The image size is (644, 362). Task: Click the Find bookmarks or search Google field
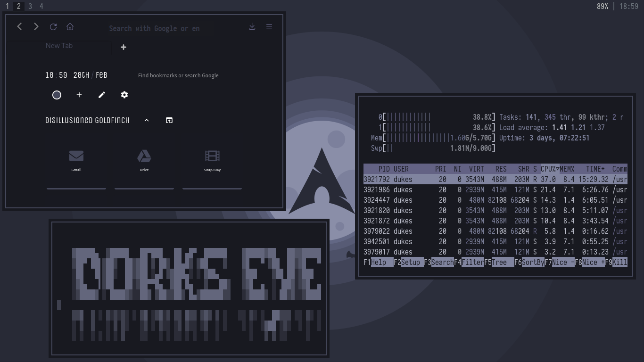[x=178, y=75]
